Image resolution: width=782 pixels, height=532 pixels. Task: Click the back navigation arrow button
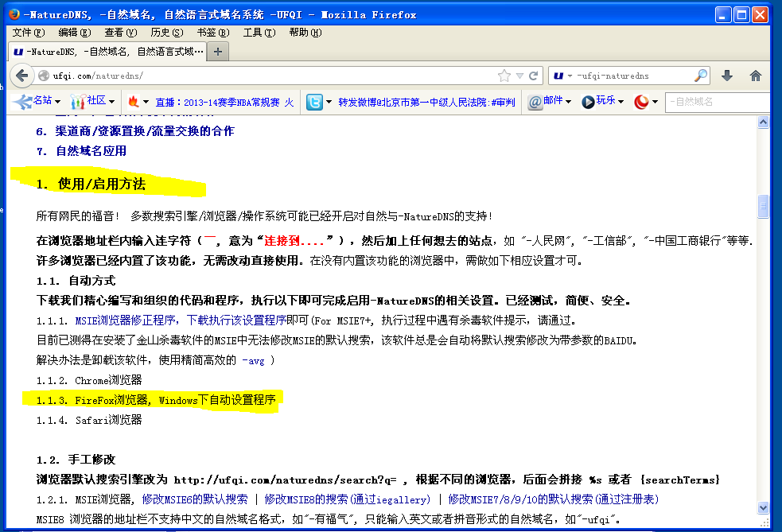(21, 76)
